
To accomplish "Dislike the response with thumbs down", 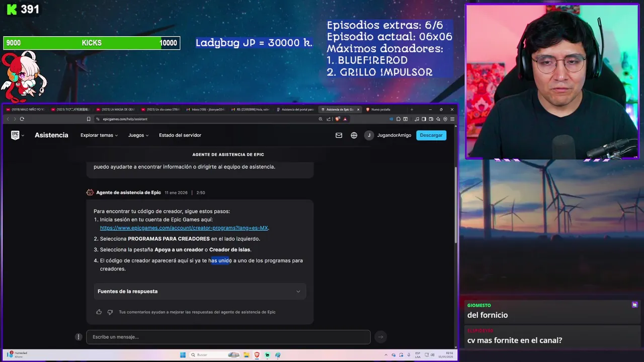I will 110,312.
